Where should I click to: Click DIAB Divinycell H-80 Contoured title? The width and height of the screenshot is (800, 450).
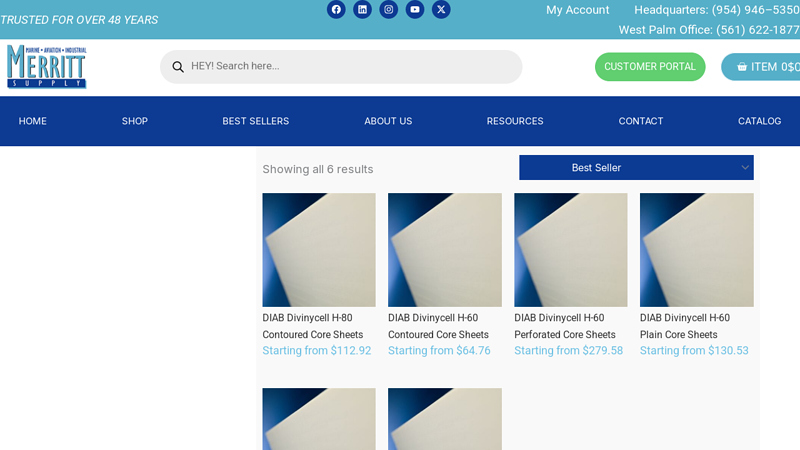(313, 326)
